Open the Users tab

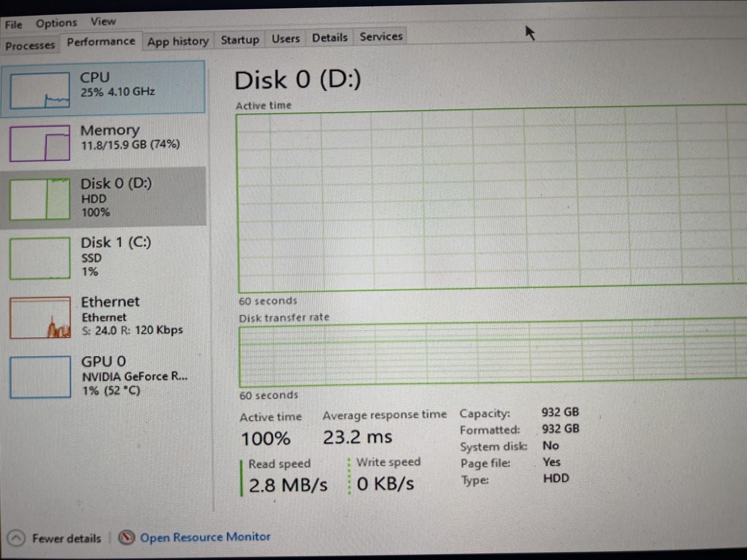(x=286, y=39)
